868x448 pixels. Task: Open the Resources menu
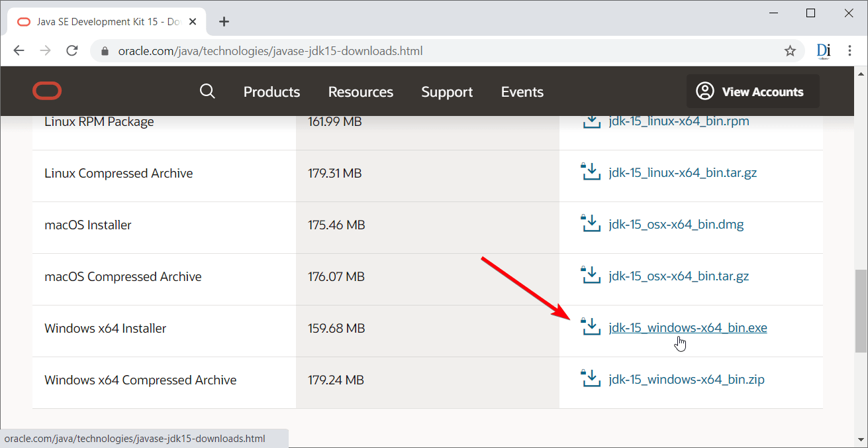pos(361,92)
